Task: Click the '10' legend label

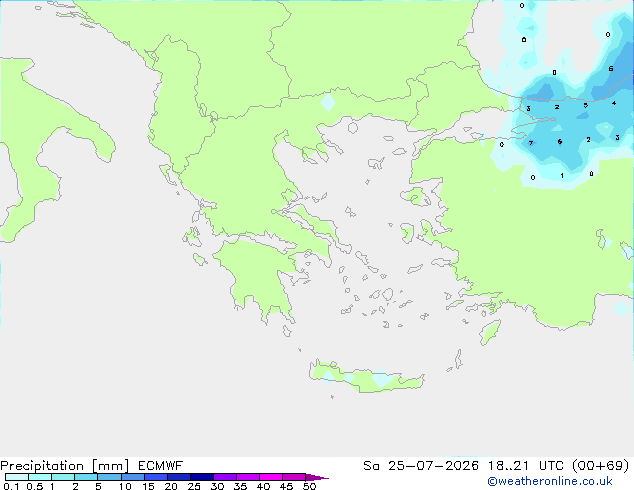Action: point(125,486)
